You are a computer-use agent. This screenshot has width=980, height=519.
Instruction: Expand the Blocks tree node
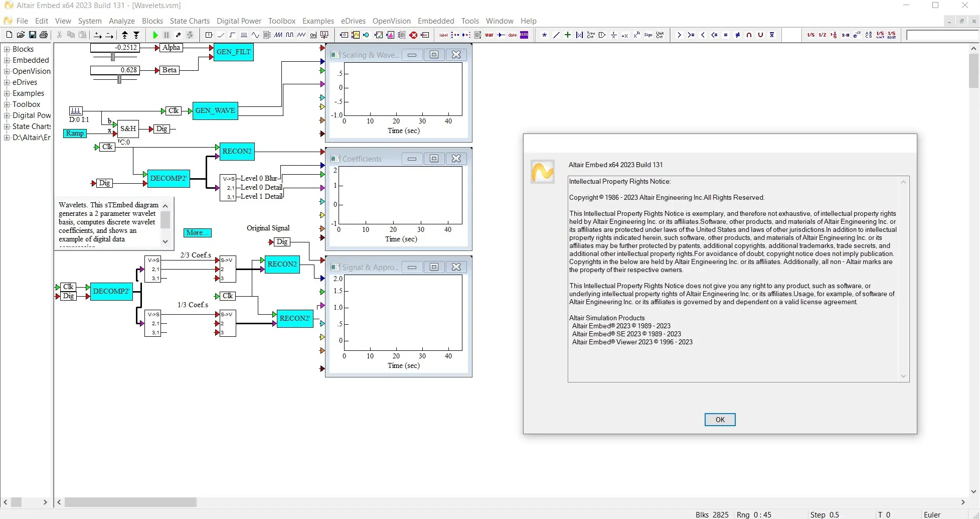(7, 49)
